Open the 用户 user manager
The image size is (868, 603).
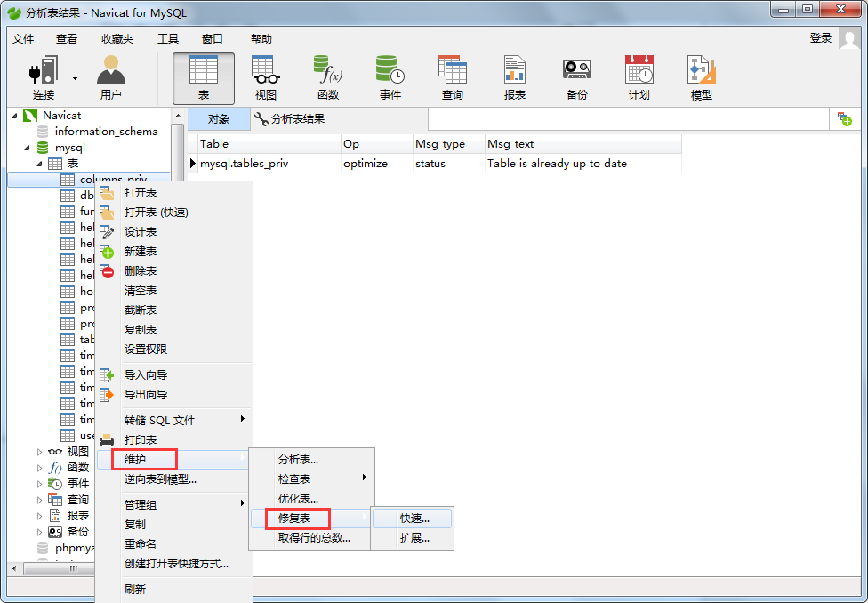point(110,77)
